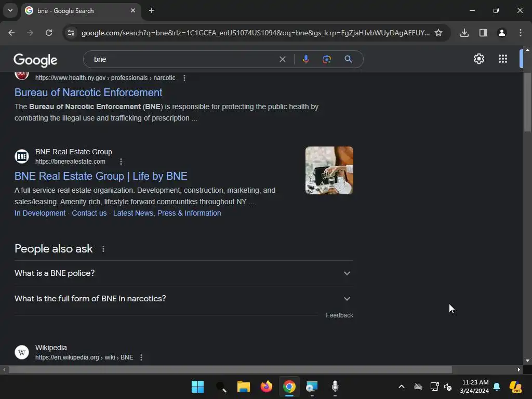Image resolution: width=532 pixels, height=399 pixels.
Task: Open the Chrome profile avatar
Action: 502,33
